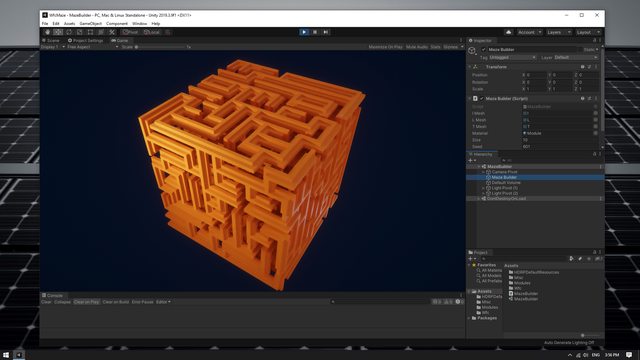Toggle Clear on Play in Console
This screenshot has width=640, height=360.
pos(87,302)
